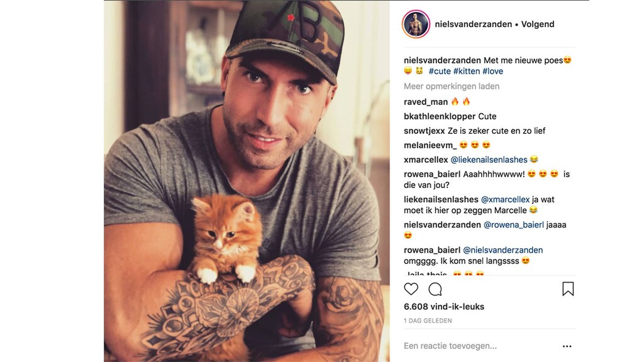
Task: Open comments with the speech bubble icon
Action: tap(435, 289)
